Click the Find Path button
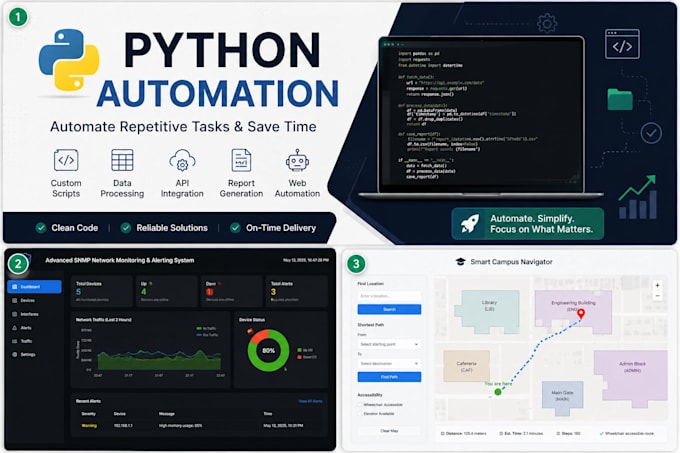Screen dimensions: 680x453 coord(389,377)
